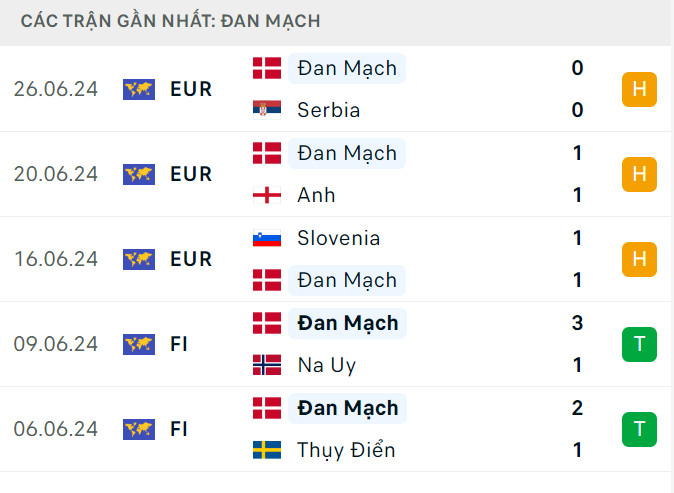Open the Thụy Điển team link
The width and height of the screenshot is (674, 493).
(346, 450)
